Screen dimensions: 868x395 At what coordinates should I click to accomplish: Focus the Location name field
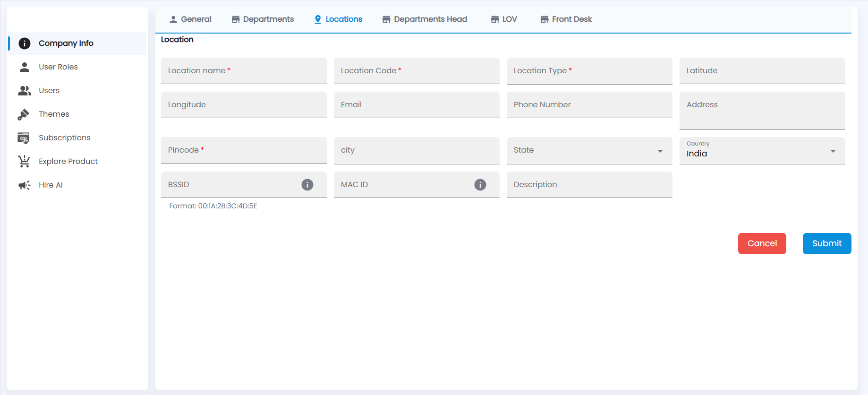point(244,71)
